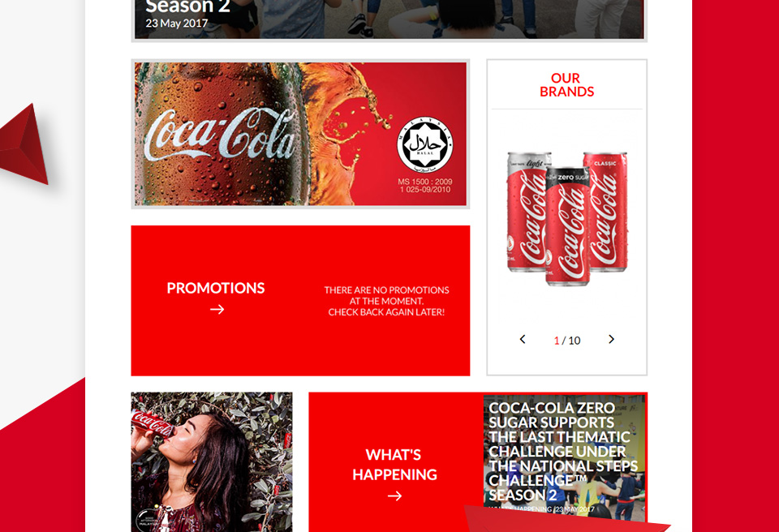Click the red 3D triangle decoration

(x=24, y=144)
